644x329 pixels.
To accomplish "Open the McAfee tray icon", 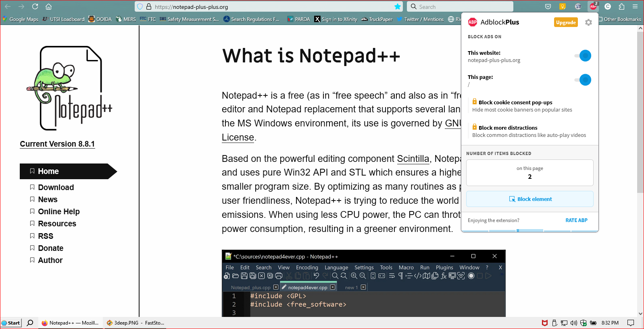I will (x=545, y=323).
